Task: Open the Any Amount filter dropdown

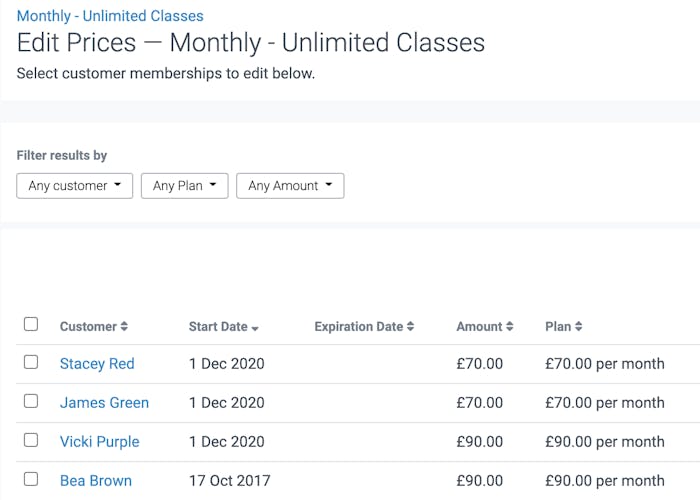Action: point(290,186)
